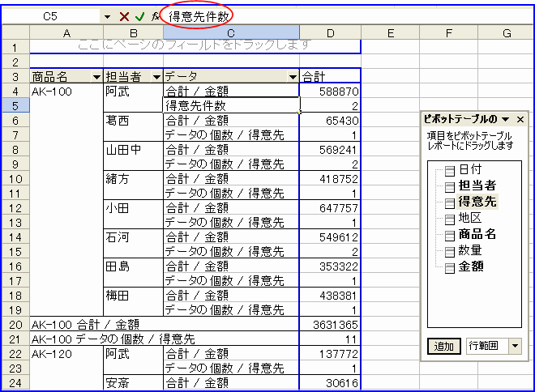Viewport: 535px width, 392px height.
Task: Select the 金額 field in the field list
Action: click(x=470, y=266)
